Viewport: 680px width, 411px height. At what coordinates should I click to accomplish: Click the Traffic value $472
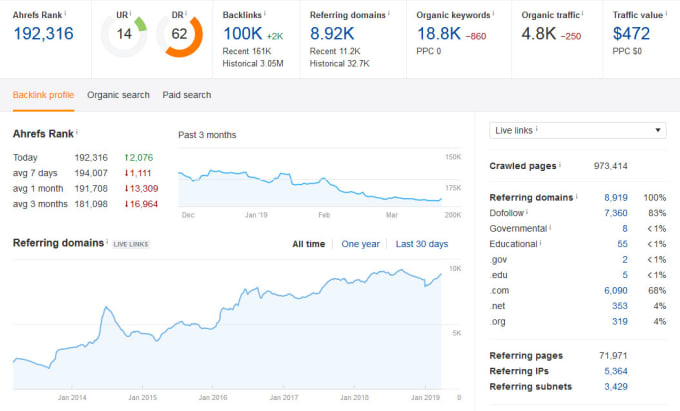coord(631,34)
